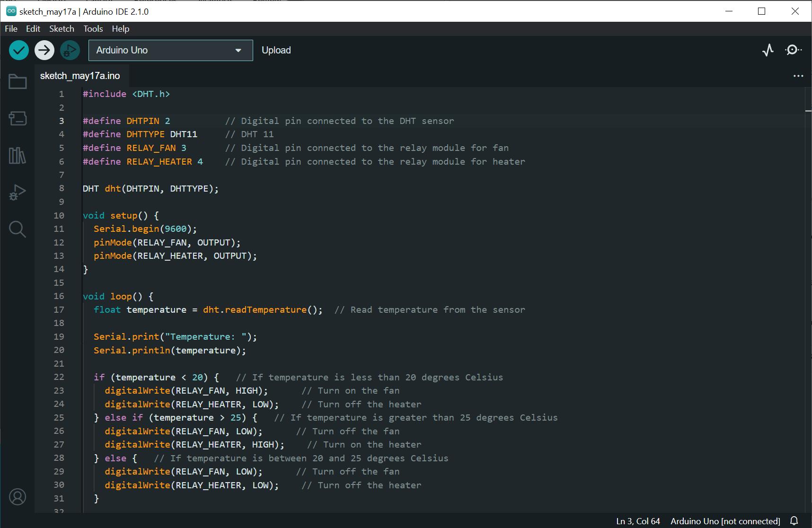
Task: Click the Ln 3, Col 64 position indicator
Action: pos(638,521)
